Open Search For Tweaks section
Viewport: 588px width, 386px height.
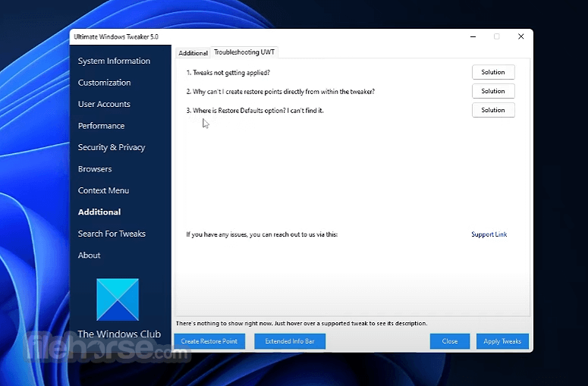(x=112, y=234)
